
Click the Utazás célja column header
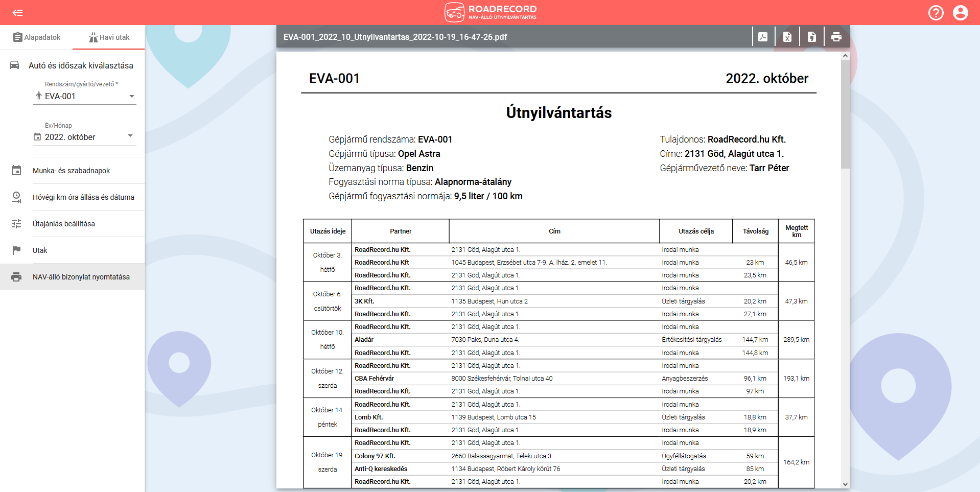(696, 231)
